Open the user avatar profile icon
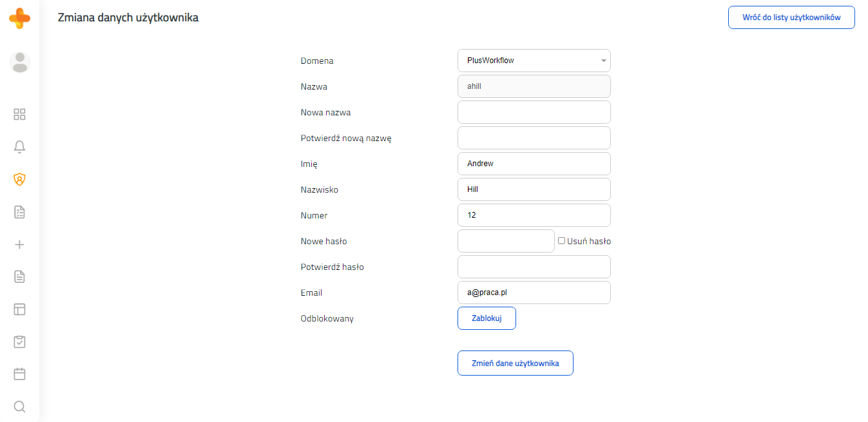 [20, 62]
